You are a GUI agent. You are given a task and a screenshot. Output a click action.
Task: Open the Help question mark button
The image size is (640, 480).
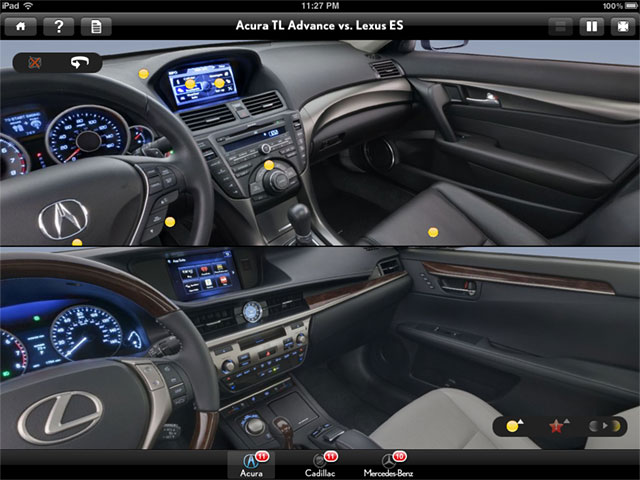point(58,26)
